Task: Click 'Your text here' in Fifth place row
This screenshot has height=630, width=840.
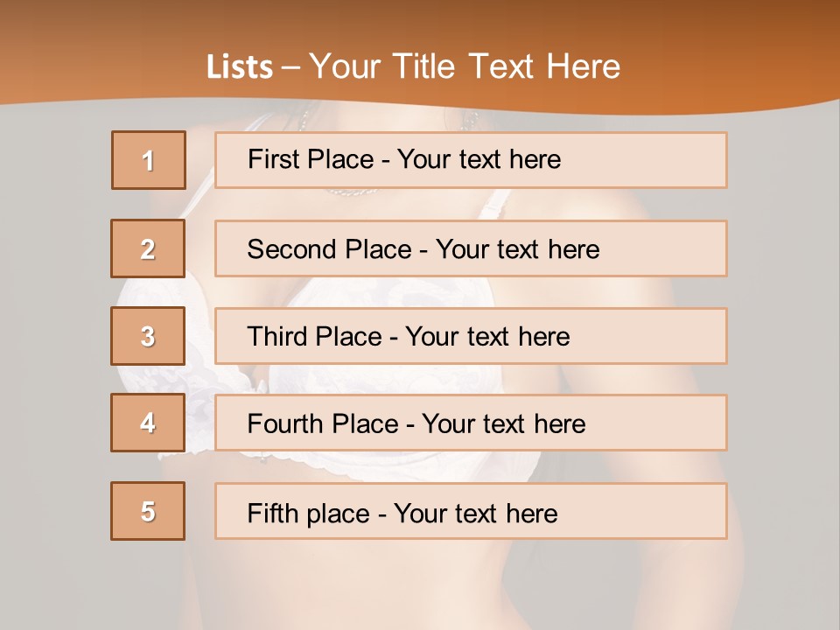Action: coord(475,513)
